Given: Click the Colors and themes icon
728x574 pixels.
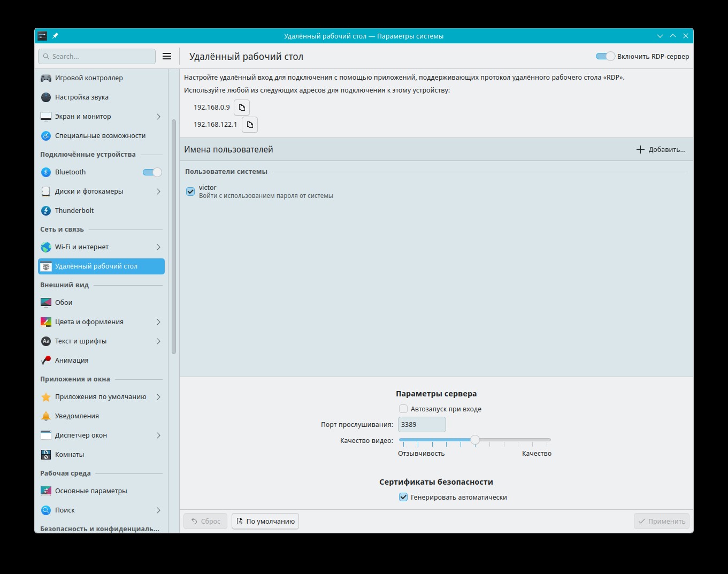Looking at the screenshot, I should coord(46,322).
